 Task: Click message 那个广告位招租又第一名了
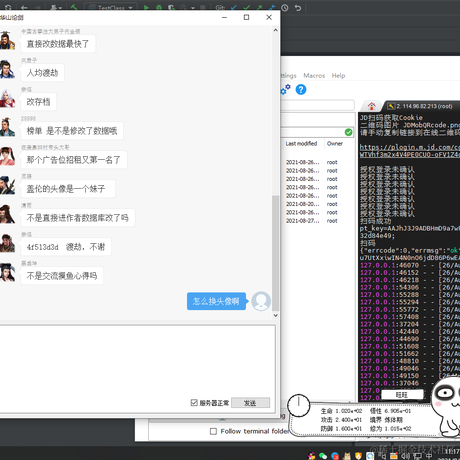pos(74,160)
